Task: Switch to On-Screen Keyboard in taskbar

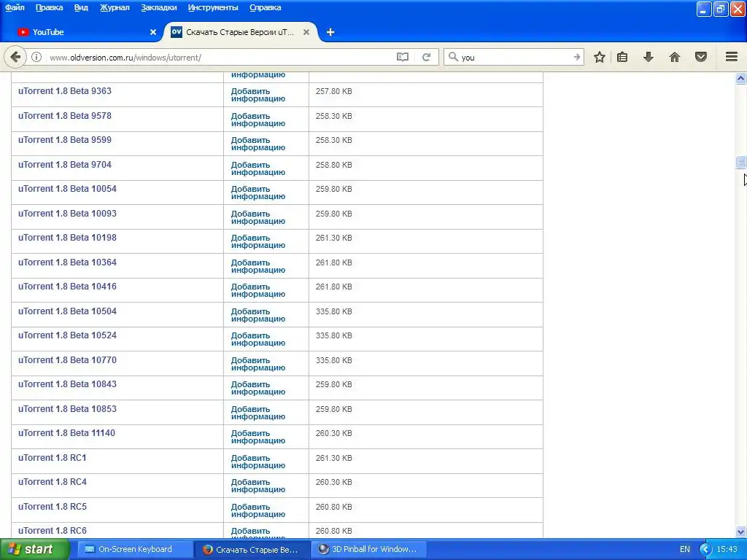Action: click(135, 550)
